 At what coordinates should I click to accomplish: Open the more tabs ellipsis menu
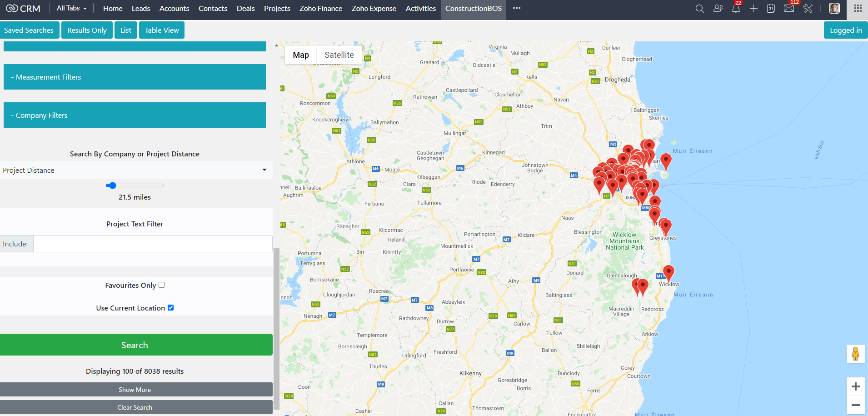[517, 8]
